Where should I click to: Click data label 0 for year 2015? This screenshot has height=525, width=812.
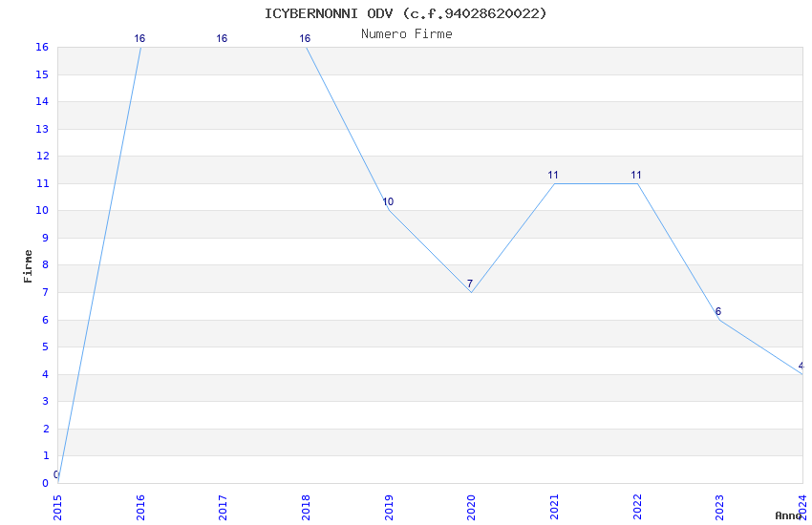[x=56, y=474]
